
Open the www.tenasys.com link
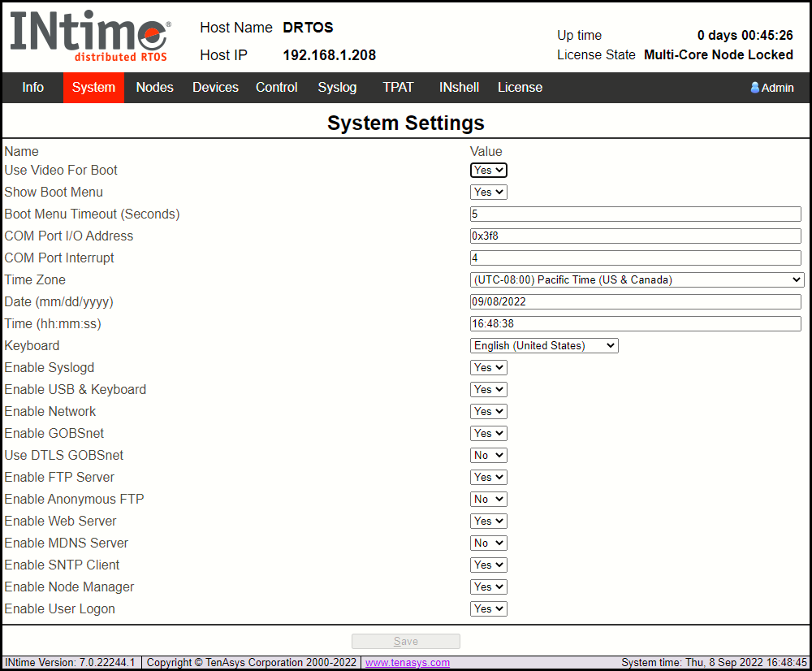[407, 663]
